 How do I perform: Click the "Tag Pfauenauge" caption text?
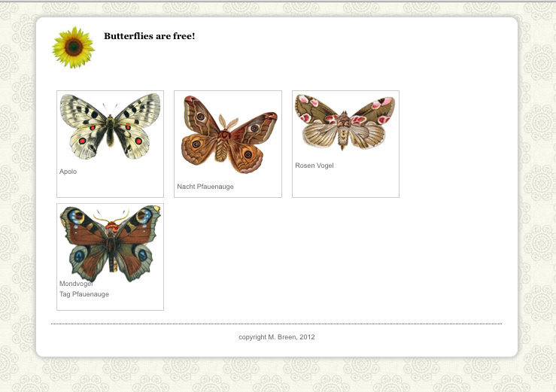(84, 294)
